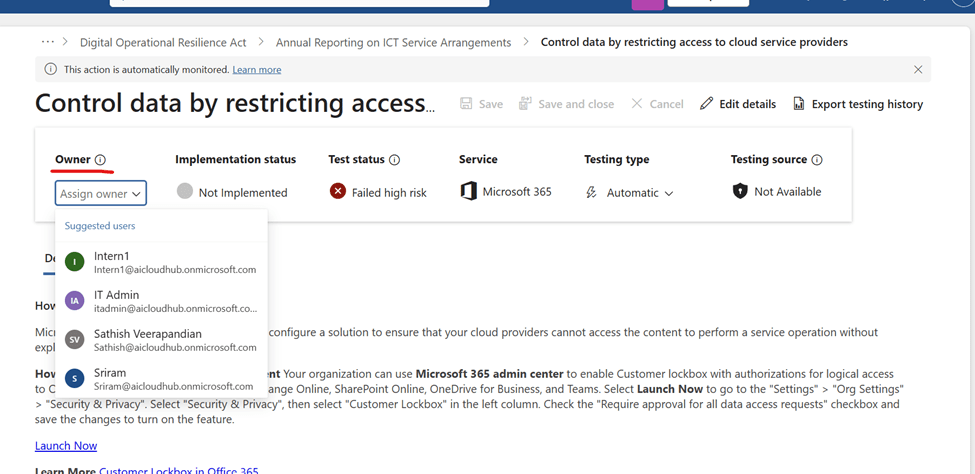Click the Test status info icon
The width and height of the screenshot is (975, 474).
coord(394,160)
